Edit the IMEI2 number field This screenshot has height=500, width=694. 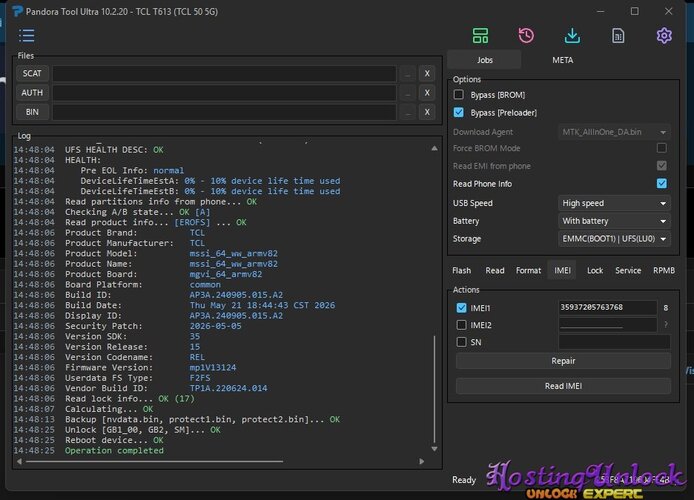tap(608, 325)
